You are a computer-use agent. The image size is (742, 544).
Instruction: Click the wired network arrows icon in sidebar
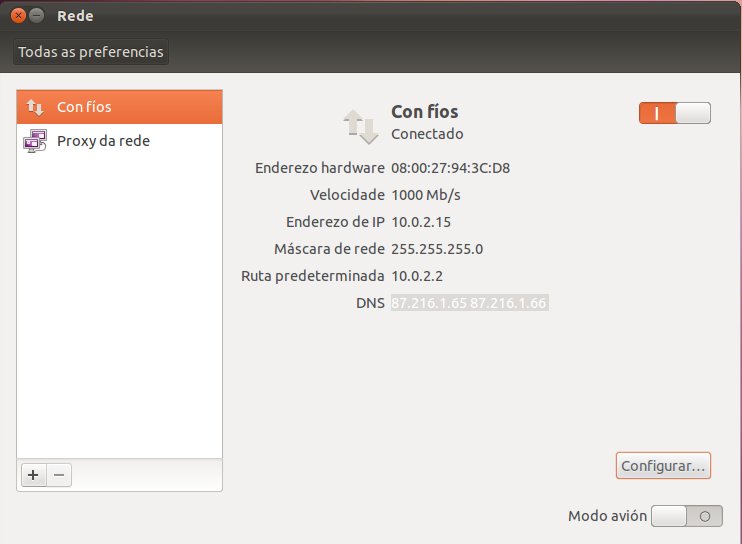click(x=35, y=107)
